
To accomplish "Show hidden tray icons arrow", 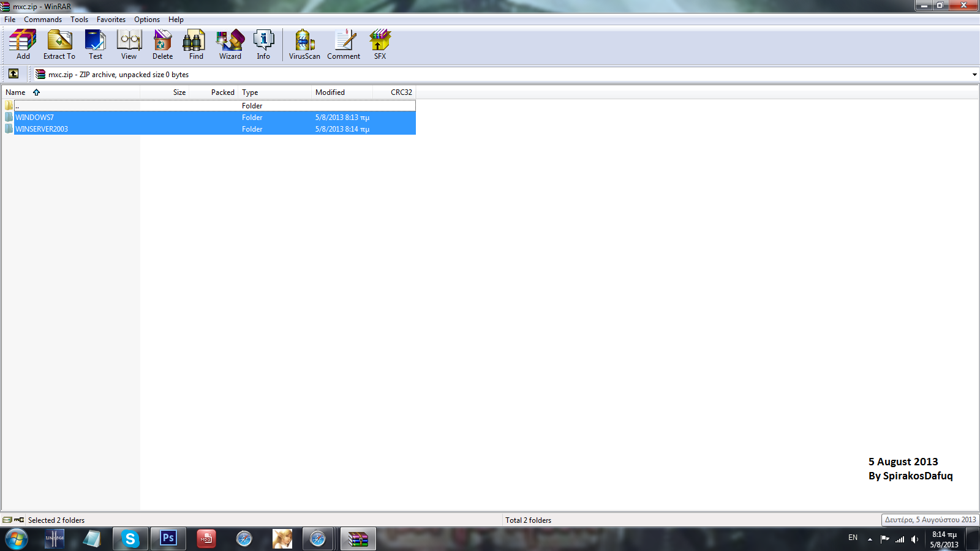I will 870,539.
